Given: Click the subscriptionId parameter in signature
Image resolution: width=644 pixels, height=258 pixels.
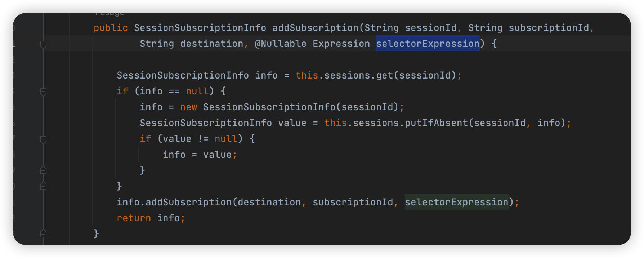Looking at the screenshot, I should [549, 28].
